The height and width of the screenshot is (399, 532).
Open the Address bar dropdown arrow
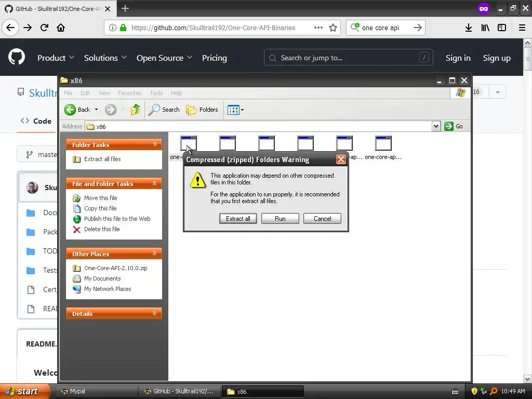pos(436,126)
